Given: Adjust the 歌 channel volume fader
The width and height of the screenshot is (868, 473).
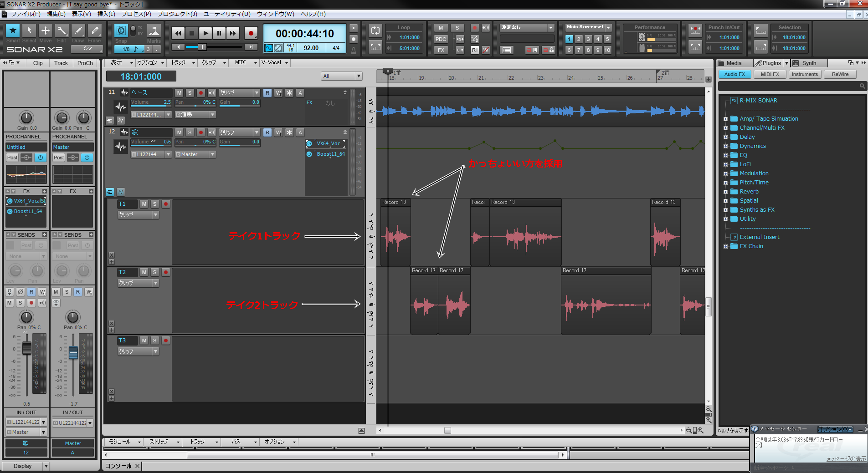Looking at the screenshot, I should (x=26, y=348).
